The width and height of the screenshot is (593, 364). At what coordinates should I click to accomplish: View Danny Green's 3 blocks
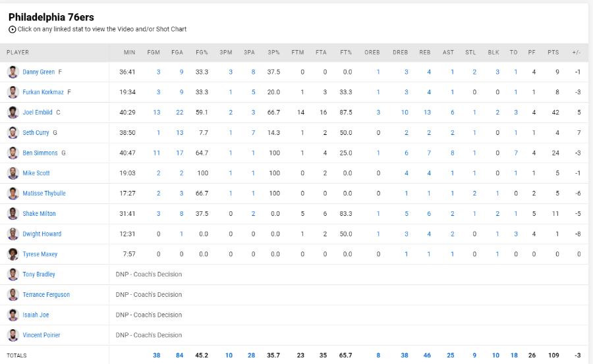click(x=497, y=72)
